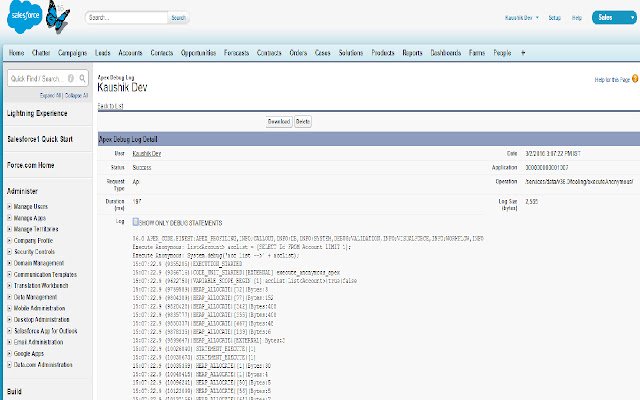Click the EXECUTION_STARTED log line
The height and width of the screenshot is (400, 640).
click(x=187, y=264)
